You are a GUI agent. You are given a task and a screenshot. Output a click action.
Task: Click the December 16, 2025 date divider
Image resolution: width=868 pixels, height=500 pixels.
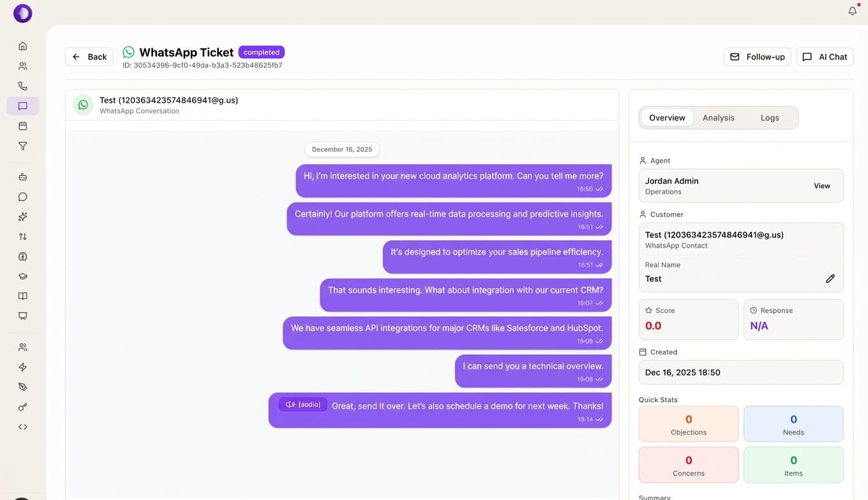pyautogui.click(x=341, y=149)
